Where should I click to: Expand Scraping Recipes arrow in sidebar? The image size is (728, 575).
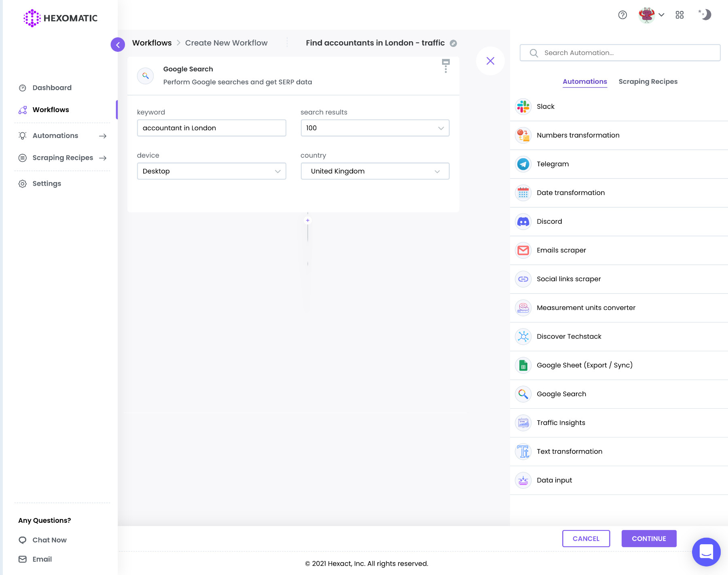click(103, 158)
